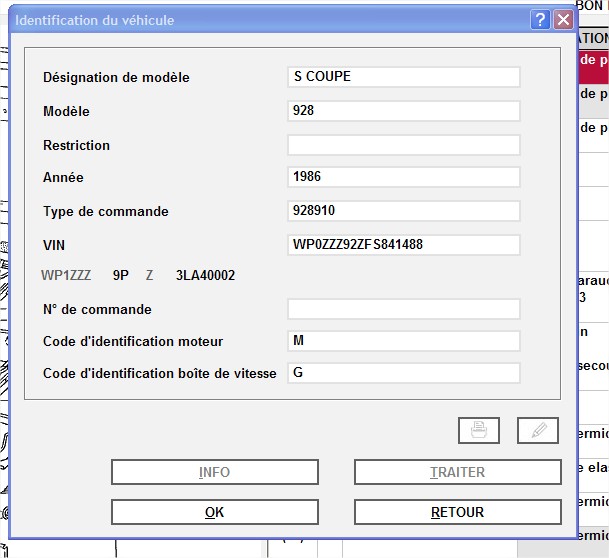Click the dialog title Identification du véhicule
The height and width of the screenshot is (558, 609).
coord(95,20)
